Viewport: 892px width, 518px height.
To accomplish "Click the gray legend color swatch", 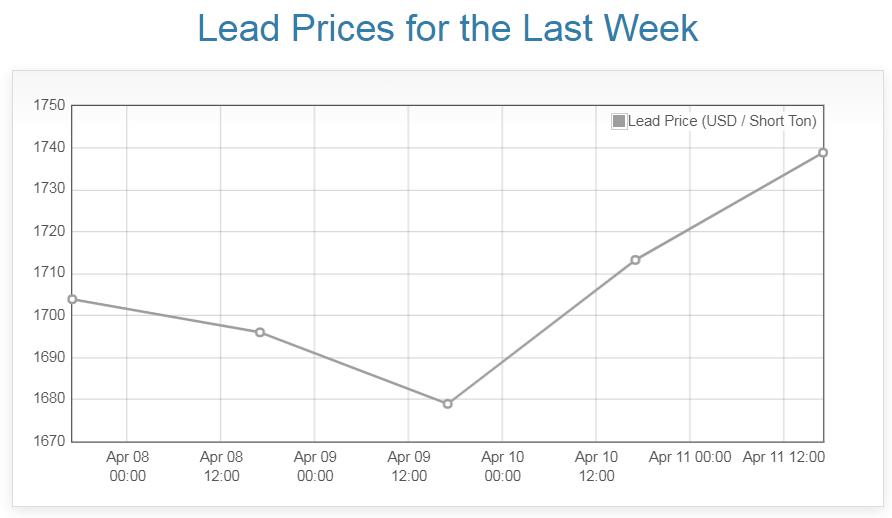I will pos(619,121).
